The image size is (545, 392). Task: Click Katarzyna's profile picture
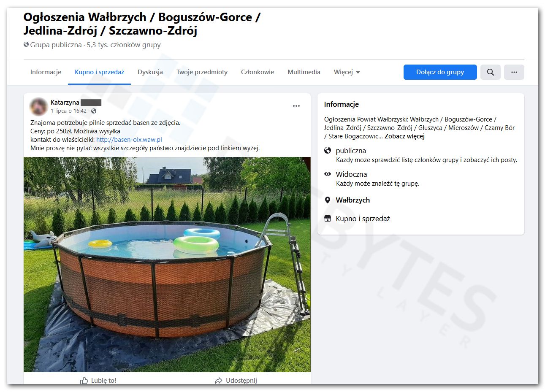(x=38, y=107)
